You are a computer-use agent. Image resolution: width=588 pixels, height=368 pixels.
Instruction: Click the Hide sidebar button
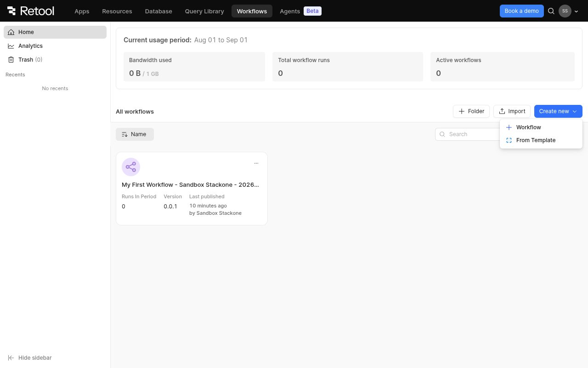pos(30,358)
